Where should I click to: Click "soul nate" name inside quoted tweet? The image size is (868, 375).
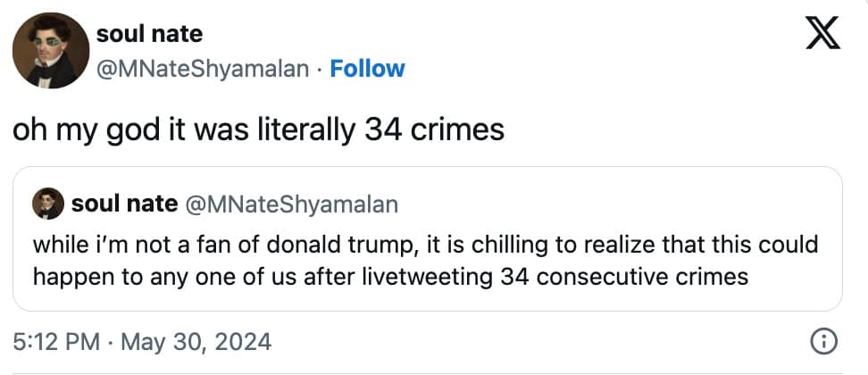pos(123,204)
